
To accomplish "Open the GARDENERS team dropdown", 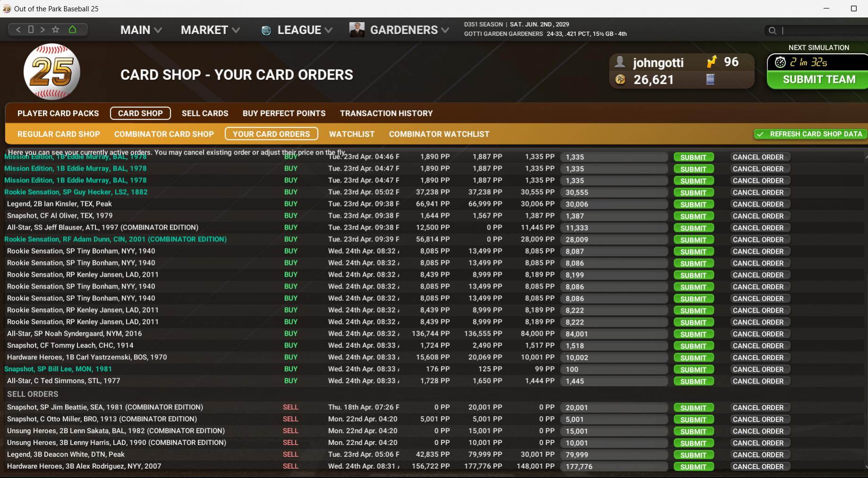I will coord(399,30).
